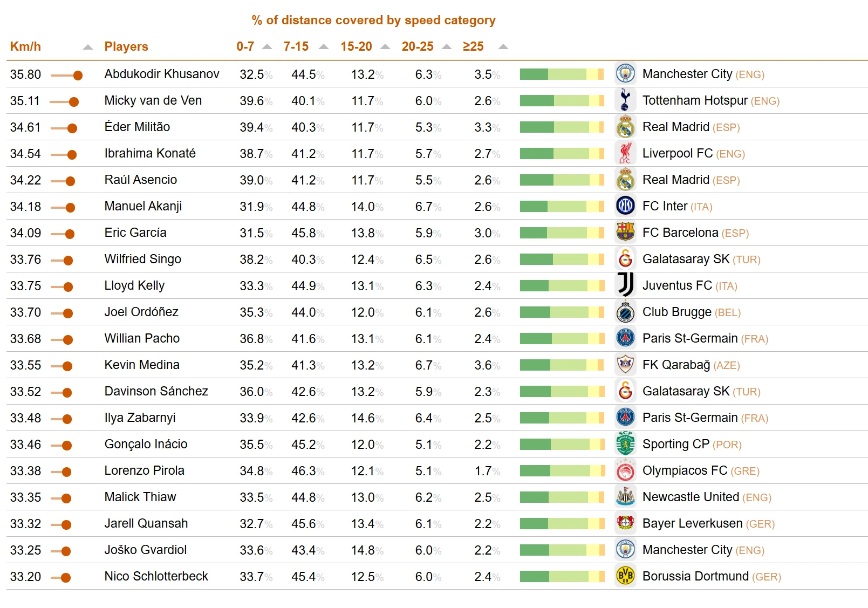The height and width of the screenshot is (608, 868).
Task: Click the Borussia Dortmund club crest
Action: tap(625, 576)
